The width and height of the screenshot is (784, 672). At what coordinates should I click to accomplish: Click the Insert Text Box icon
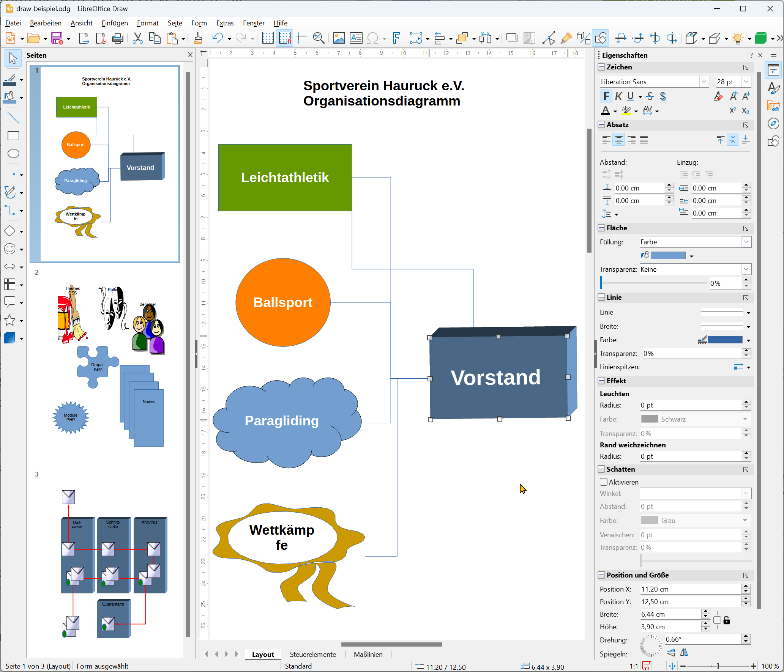point(356,38)
